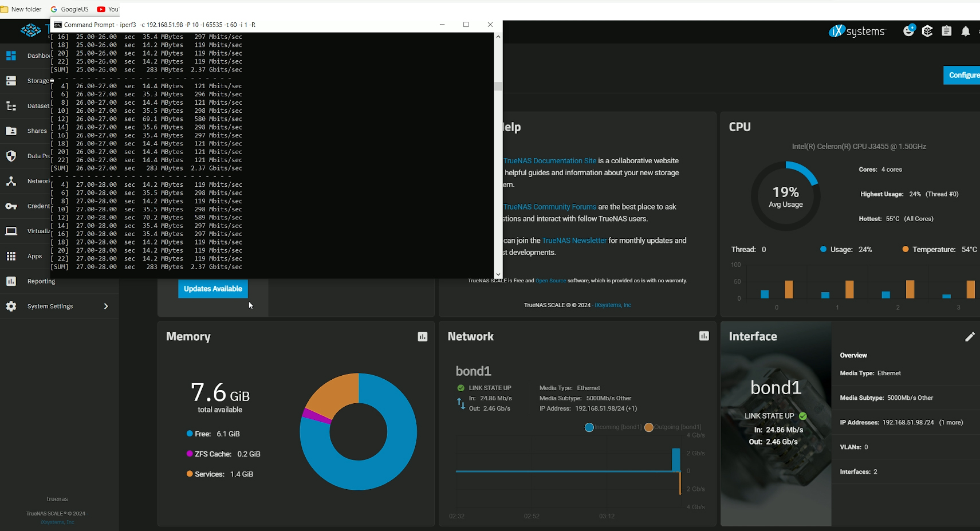Click the Apps label in sidebar

tap(34, 256)
